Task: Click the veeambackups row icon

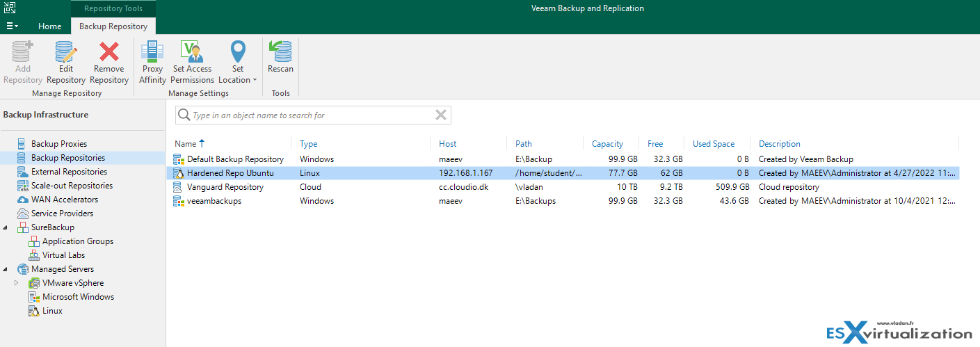Action: tap(179, 201)
